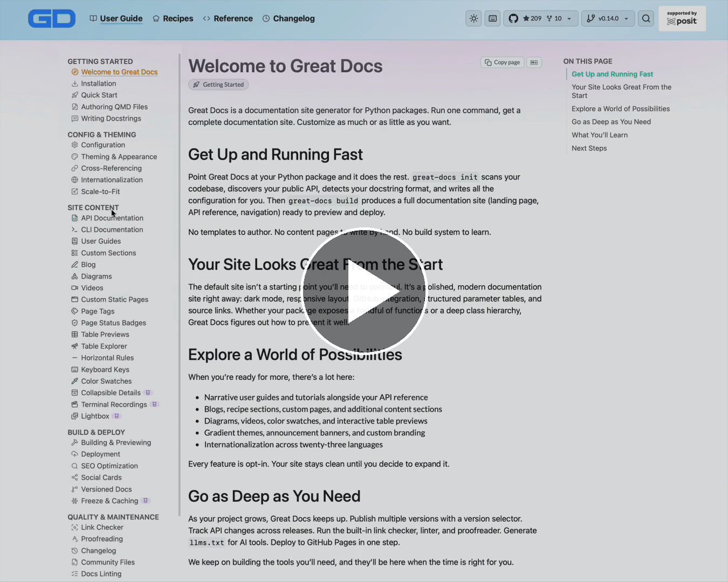The width and height of the screenshot is (728, 582).
Task: Open Terminal Recordings sidebar link
Action: pos(114,405)
